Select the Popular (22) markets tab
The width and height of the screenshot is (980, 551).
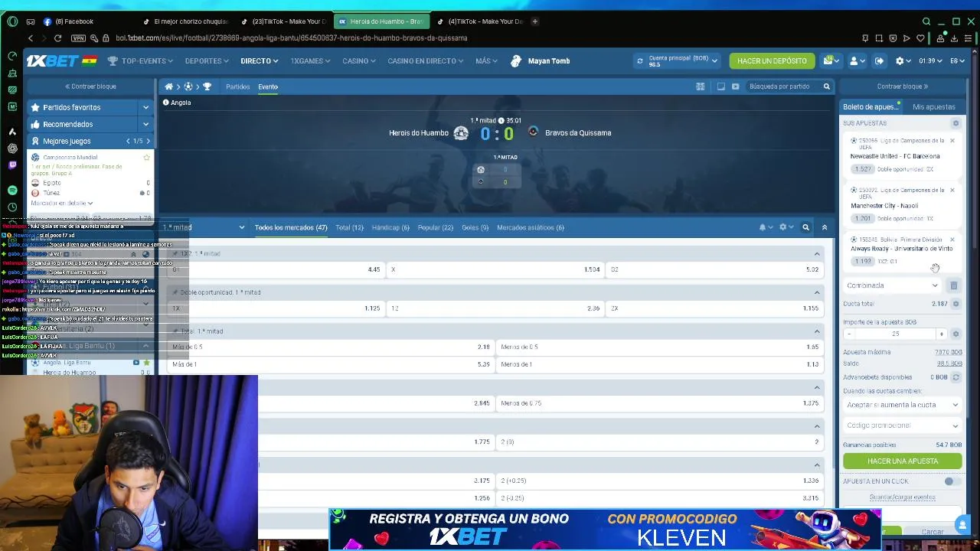[x=436, y=227]
